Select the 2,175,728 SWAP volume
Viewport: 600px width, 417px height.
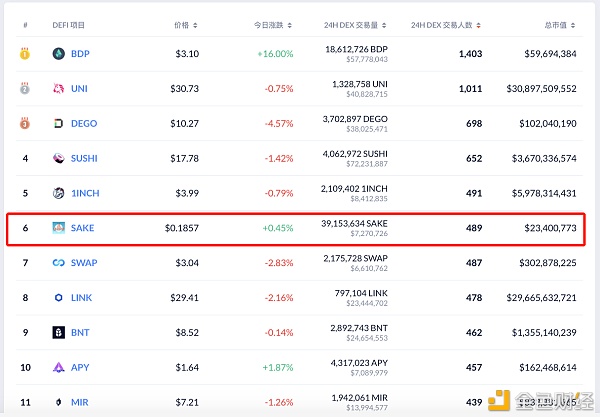pos(355,258)
